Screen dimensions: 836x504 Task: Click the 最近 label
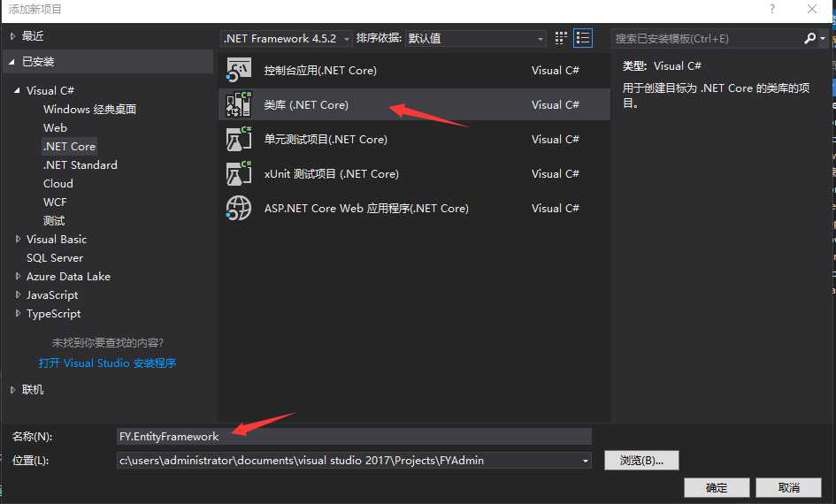click(33, 36)
